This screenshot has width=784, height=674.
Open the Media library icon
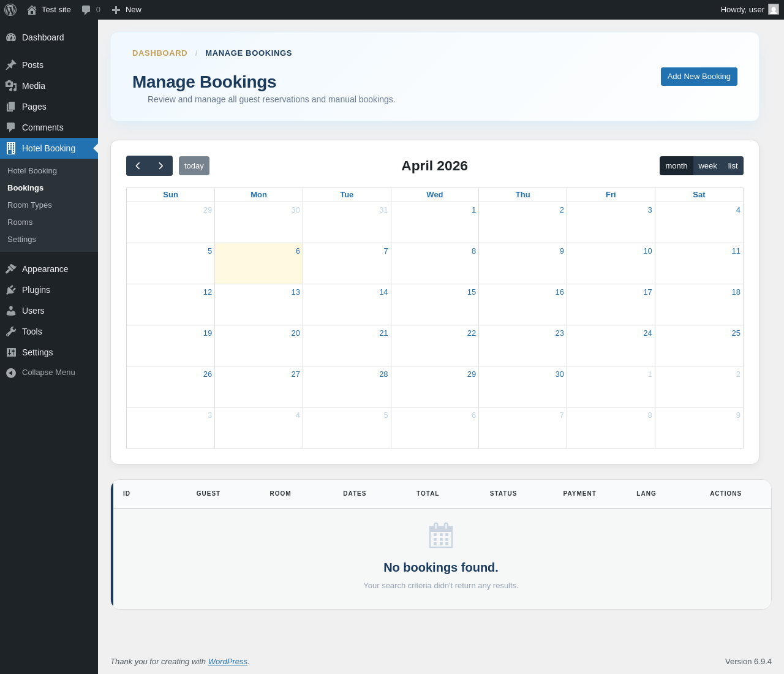(11, 86)
